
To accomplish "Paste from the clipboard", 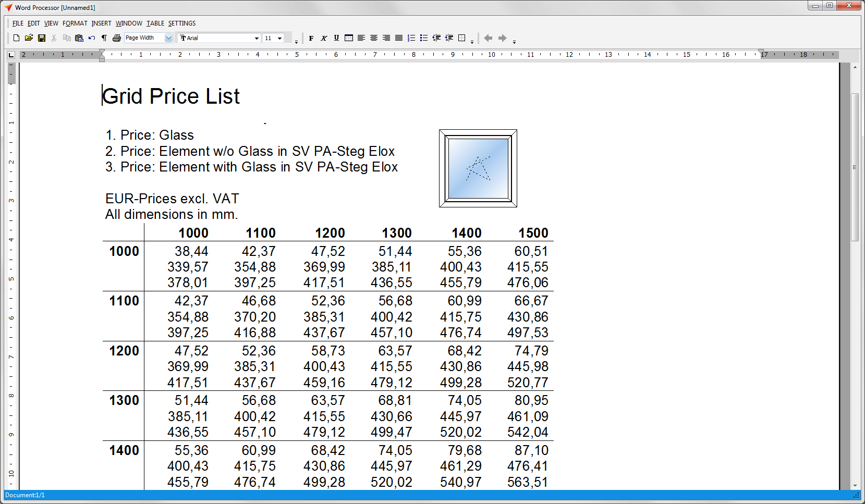I will coord(79,38).
